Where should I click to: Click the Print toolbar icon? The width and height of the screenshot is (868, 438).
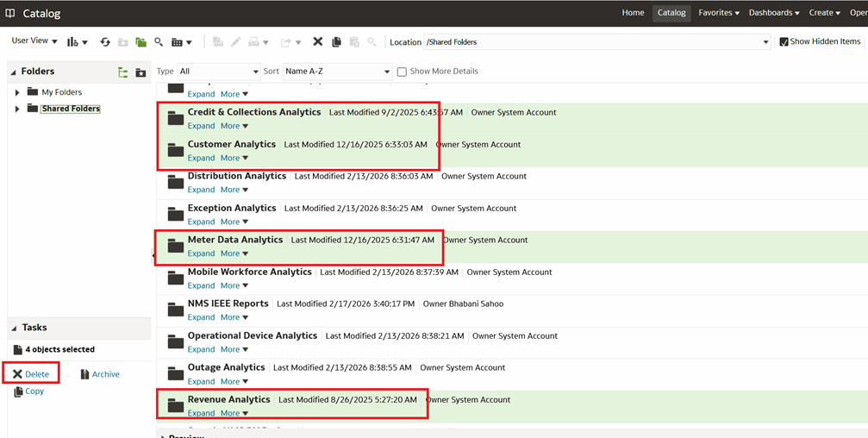tap(253, 42)
